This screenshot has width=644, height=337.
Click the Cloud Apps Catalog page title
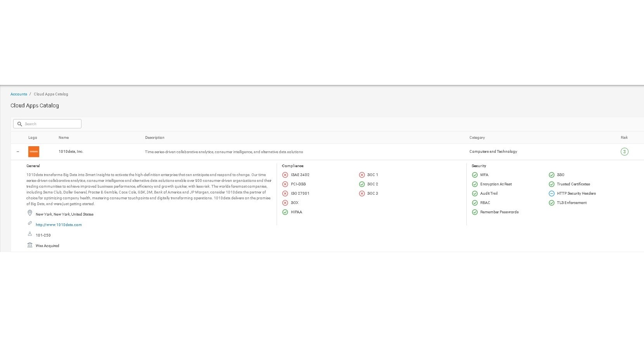tap(35, 105)
